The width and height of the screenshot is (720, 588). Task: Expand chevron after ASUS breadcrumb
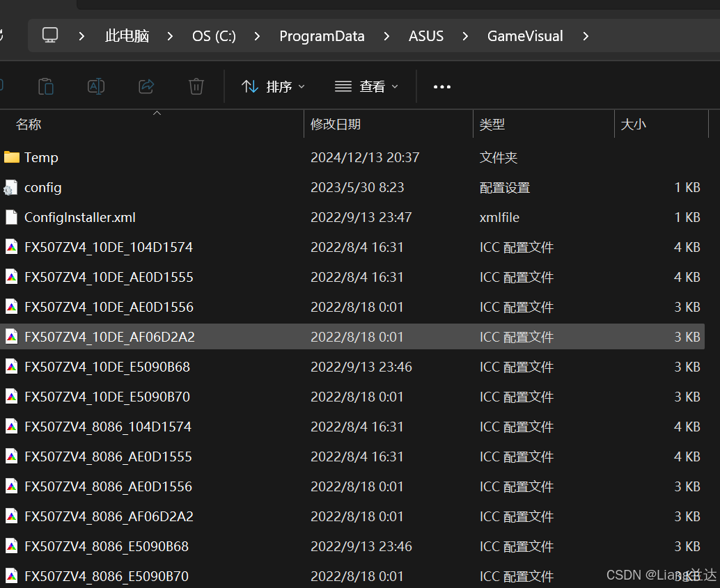tap(466, 35)
